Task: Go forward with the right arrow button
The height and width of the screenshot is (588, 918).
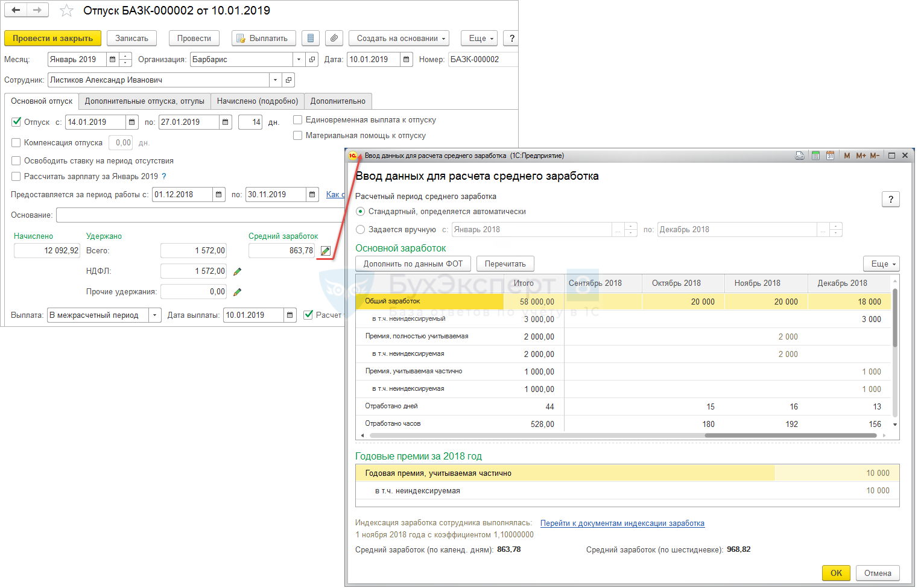Action: (37, 10)
